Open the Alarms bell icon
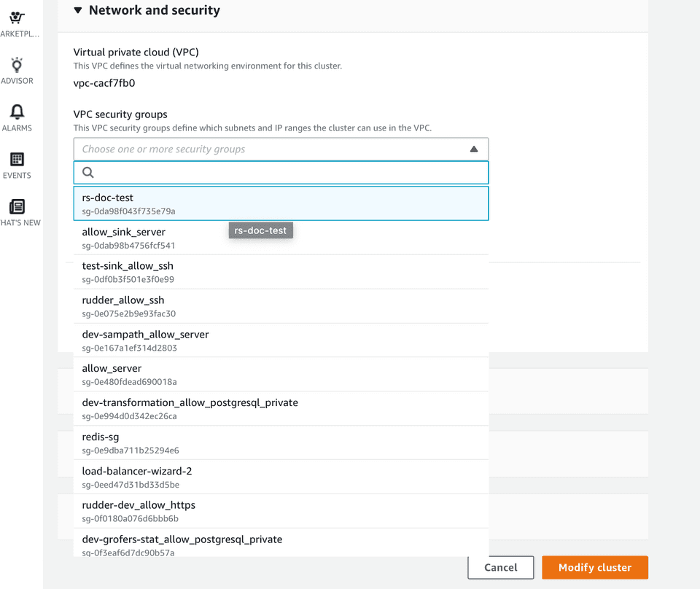The image size is (700, 589). tap(17, 112)
